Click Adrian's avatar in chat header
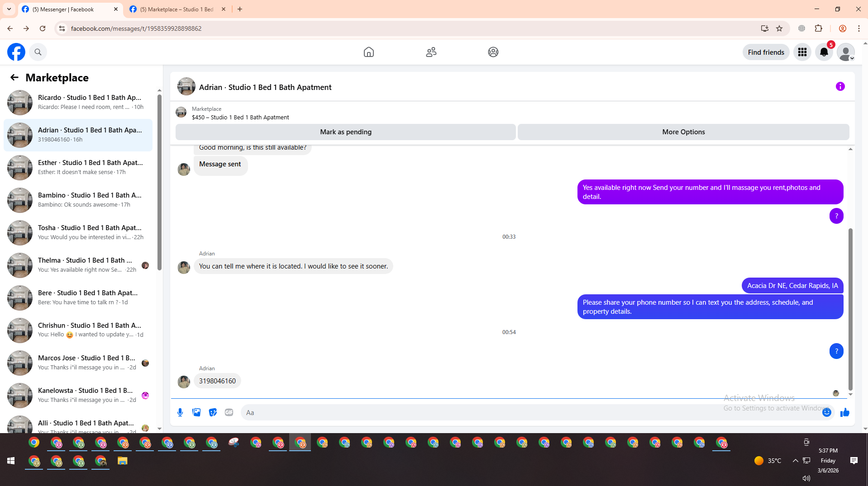 tap(186, 87)
